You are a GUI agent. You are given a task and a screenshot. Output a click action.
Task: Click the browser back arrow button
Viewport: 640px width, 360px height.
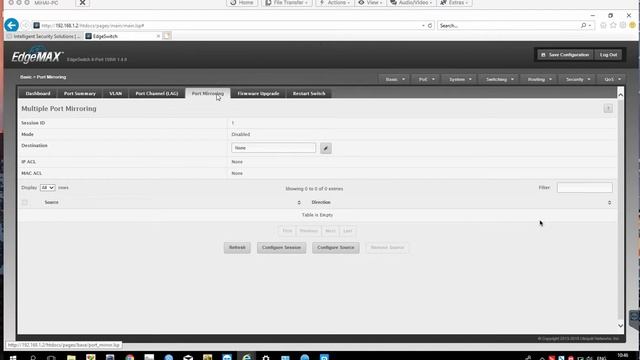click(x=11, y=25)
